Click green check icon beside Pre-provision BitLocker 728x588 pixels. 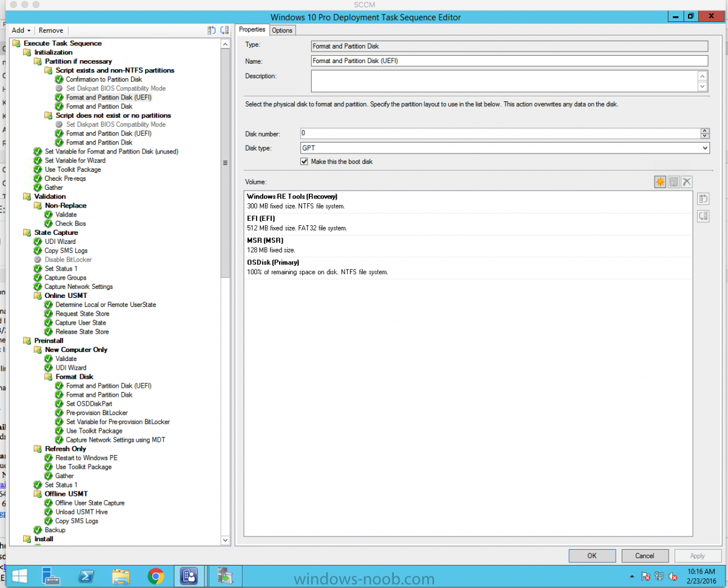pyautogui.click(x=59, y=413)
